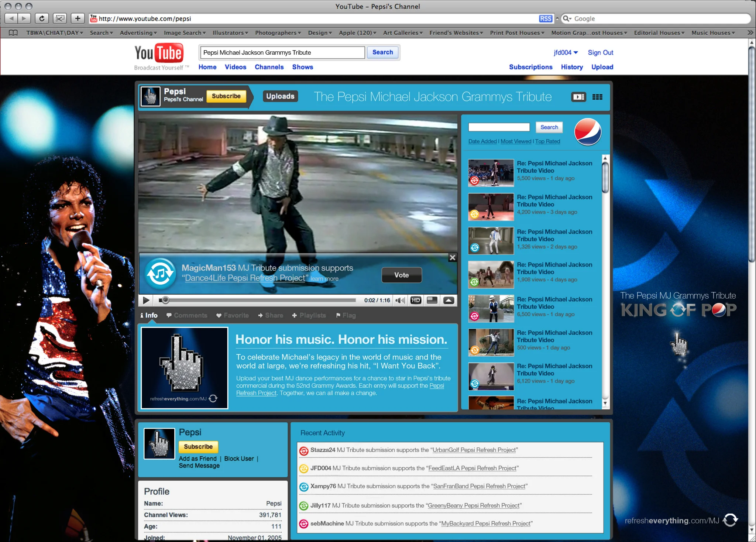The image size is (756, 542).
Task: Switch to the Playlists tab
Action: coord(309,316)
